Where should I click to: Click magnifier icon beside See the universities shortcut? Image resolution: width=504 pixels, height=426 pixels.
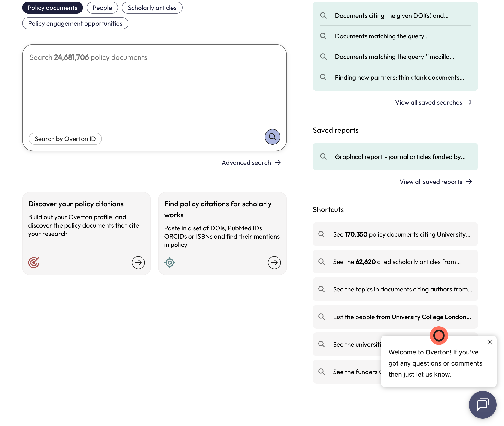pos(321,344)
